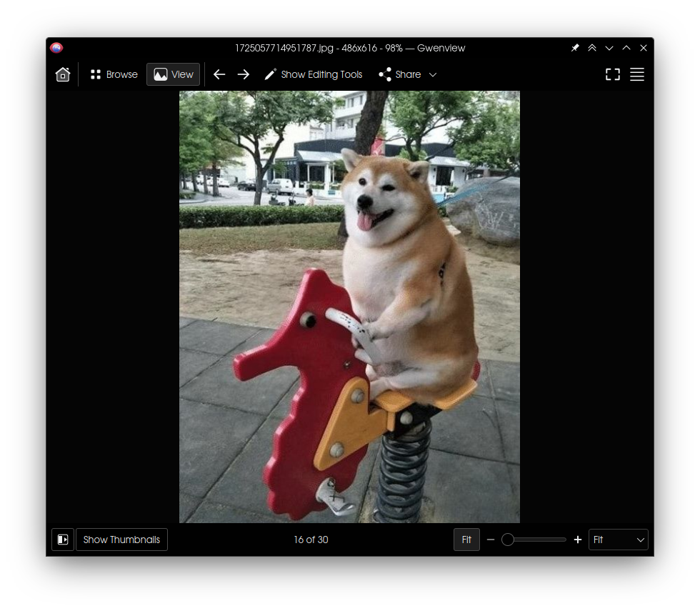Viewport: 700px width, 611px height.
Task: Pin window with the pin icon
Action: 575,48
